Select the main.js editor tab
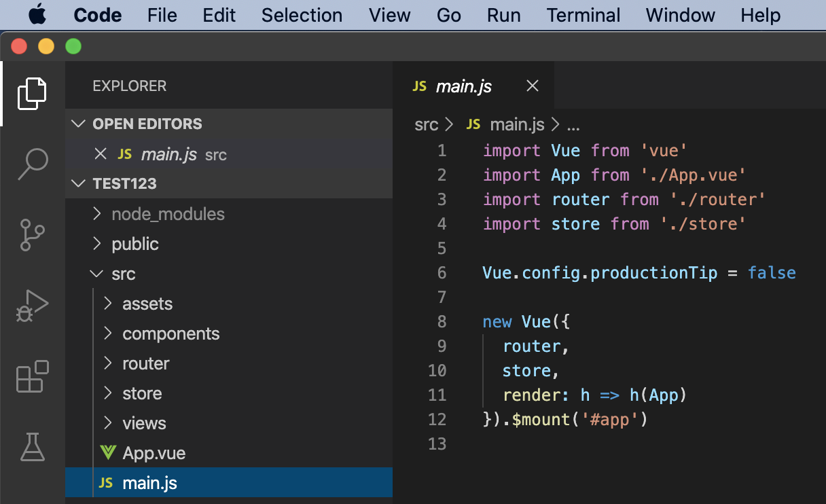The height and width of the screenshot is (504, 826). point(463,86)
